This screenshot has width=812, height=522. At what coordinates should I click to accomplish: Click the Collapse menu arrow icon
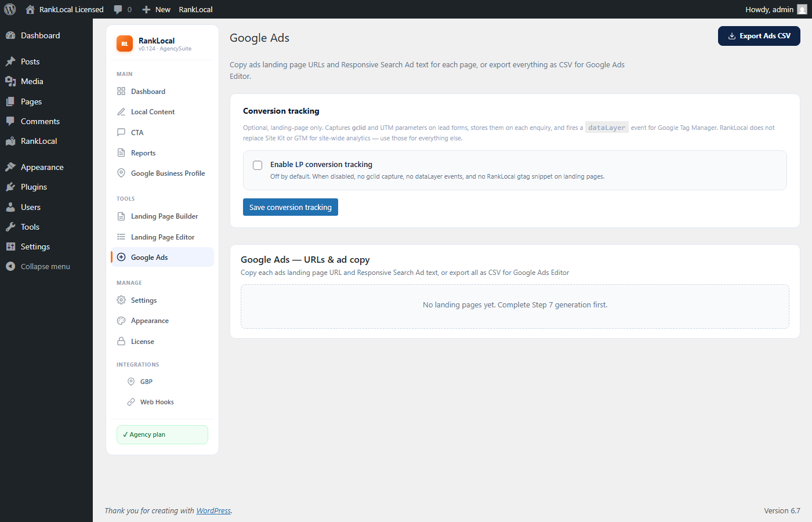(10, 266)
